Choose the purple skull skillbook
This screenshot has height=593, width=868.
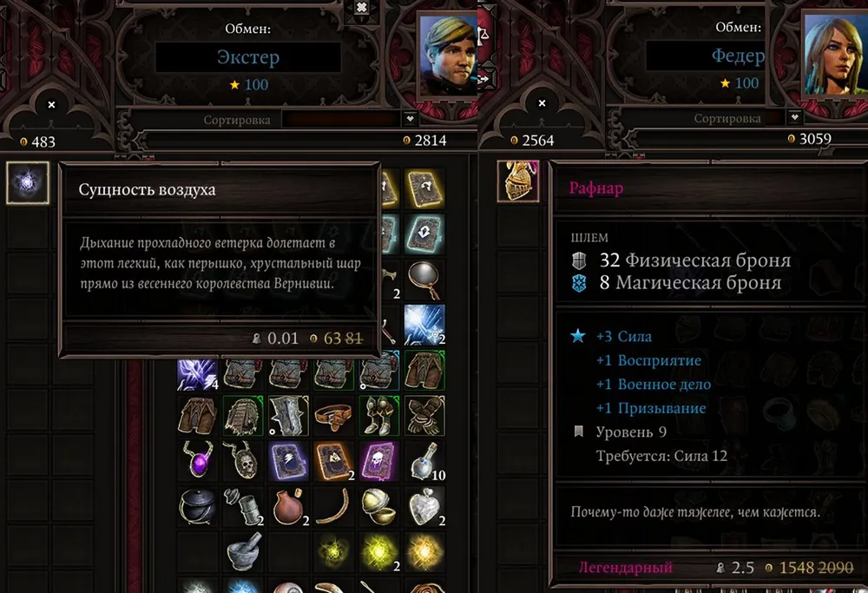[x=378, y=461]
